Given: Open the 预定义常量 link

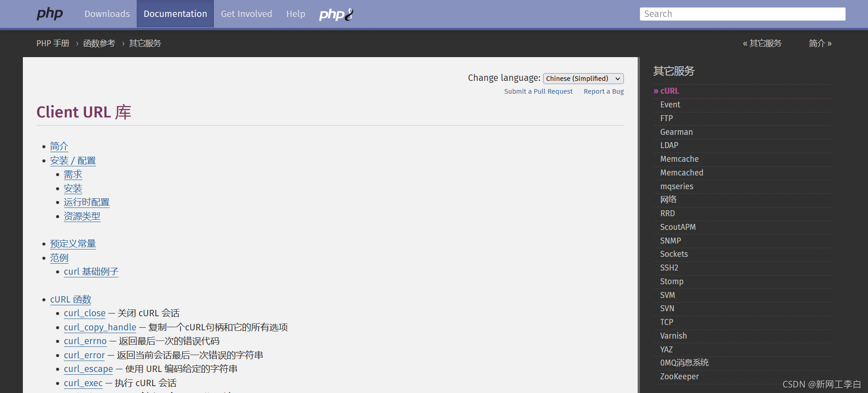Looking at the screenshot, I should tap(73, 244).
